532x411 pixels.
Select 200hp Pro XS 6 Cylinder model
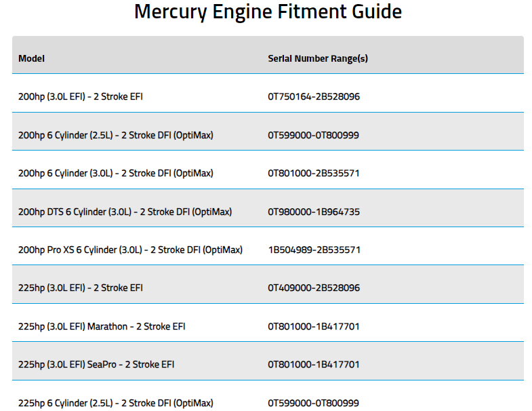pyautogui.click(x=130, y=250)
